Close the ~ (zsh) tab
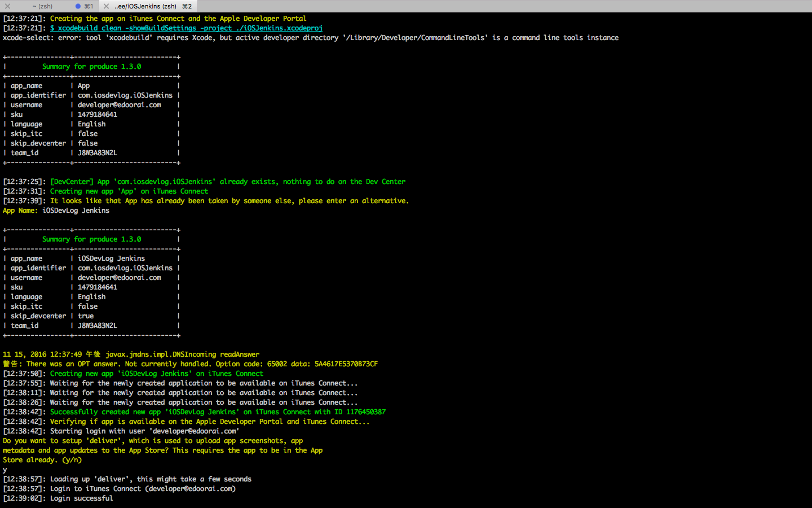The width and height of the screenshot is (812, 508). (7, 6)
